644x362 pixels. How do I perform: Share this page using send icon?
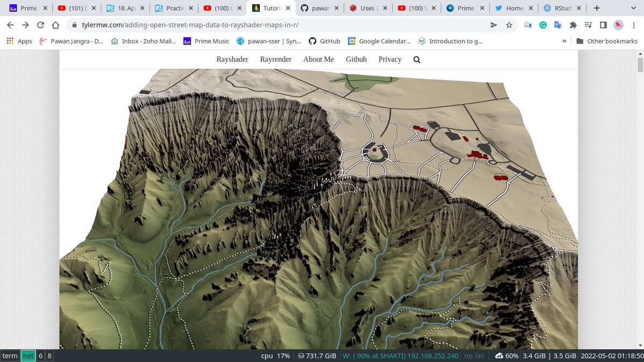click(494, 25)
